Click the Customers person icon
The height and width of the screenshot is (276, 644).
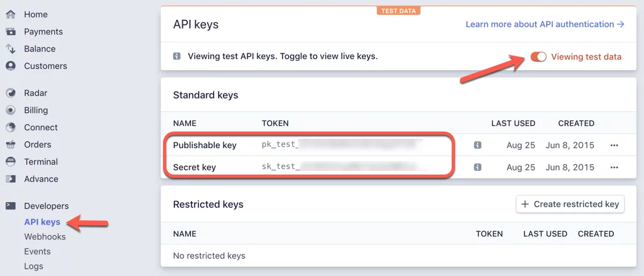(x=10, y=66)
